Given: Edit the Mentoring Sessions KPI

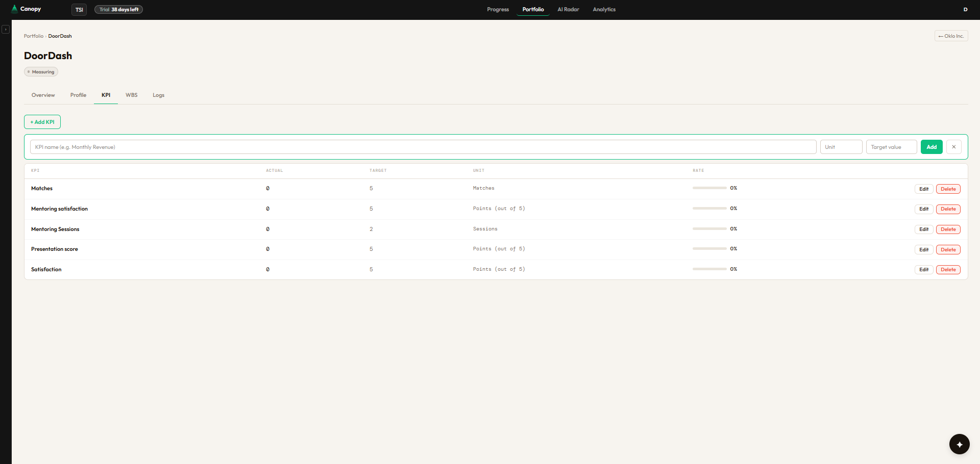Looking at the screenshot, I should (x=924, y=229).
